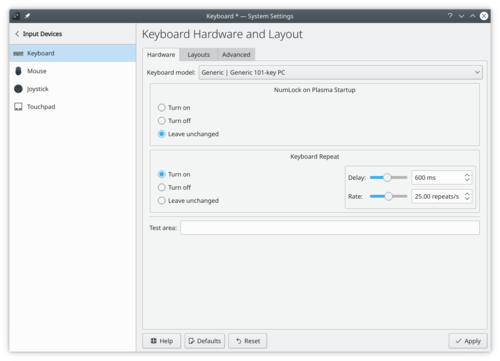The image size is (500, 361).
Task: Select Keyboard in the sidebar
Action: [72, 53]
